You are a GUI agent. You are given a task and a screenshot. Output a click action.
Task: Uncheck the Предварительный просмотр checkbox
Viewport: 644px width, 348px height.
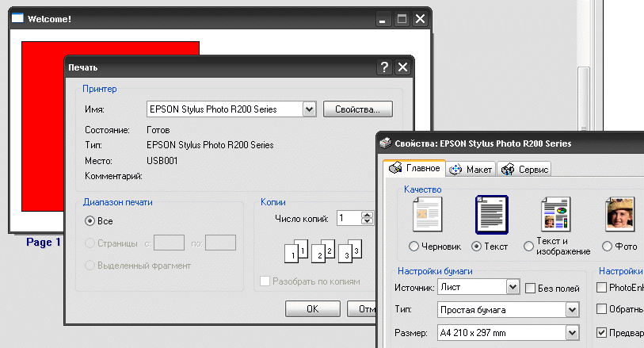tap(601, 332)
